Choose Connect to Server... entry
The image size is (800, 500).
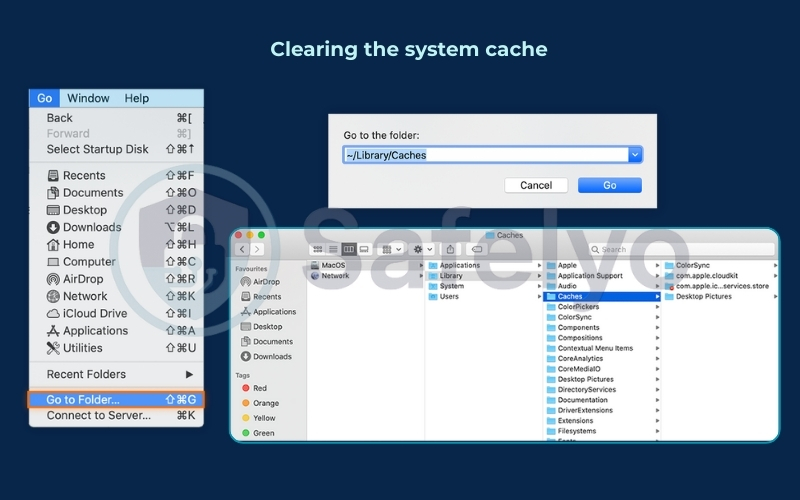coord(116,415)
